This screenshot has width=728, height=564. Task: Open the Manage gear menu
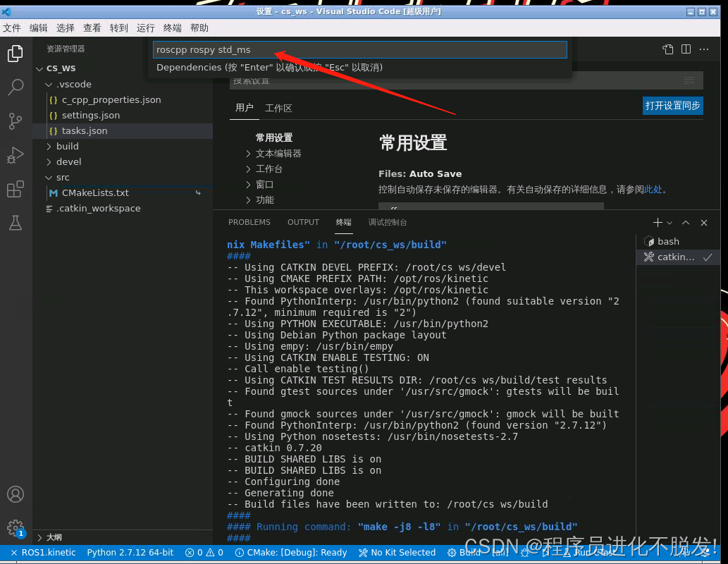(x=16, y=528)
